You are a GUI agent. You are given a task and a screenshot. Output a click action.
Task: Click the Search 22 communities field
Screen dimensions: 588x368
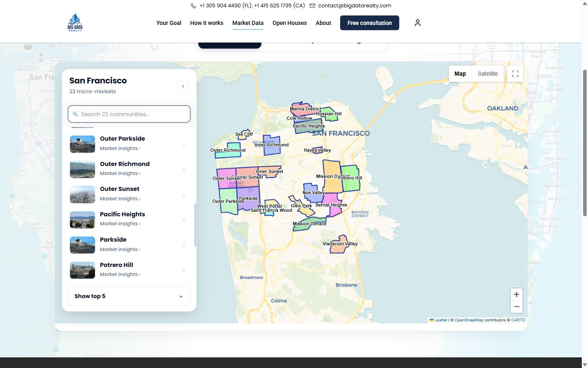coord(129,114)
